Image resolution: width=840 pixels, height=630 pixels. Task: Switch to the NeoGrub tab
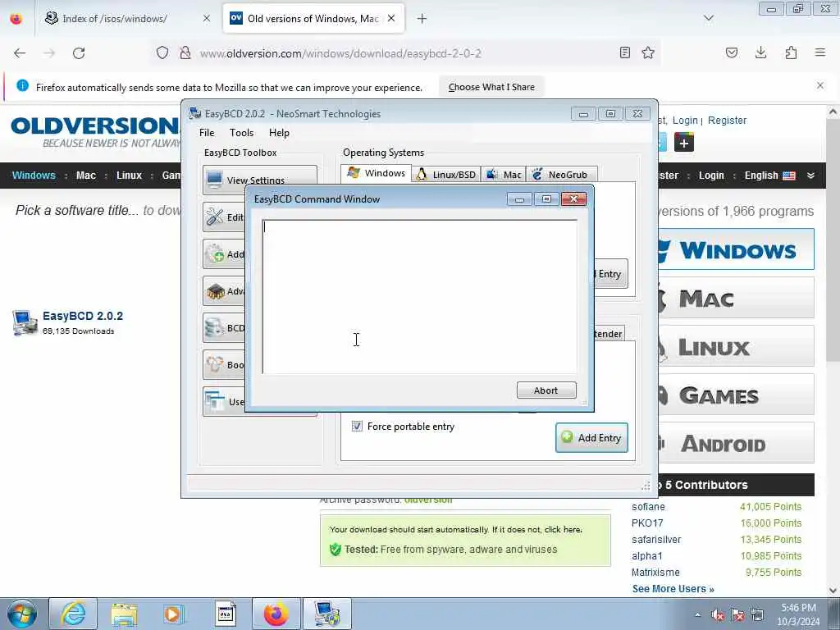tap(561, 175)
